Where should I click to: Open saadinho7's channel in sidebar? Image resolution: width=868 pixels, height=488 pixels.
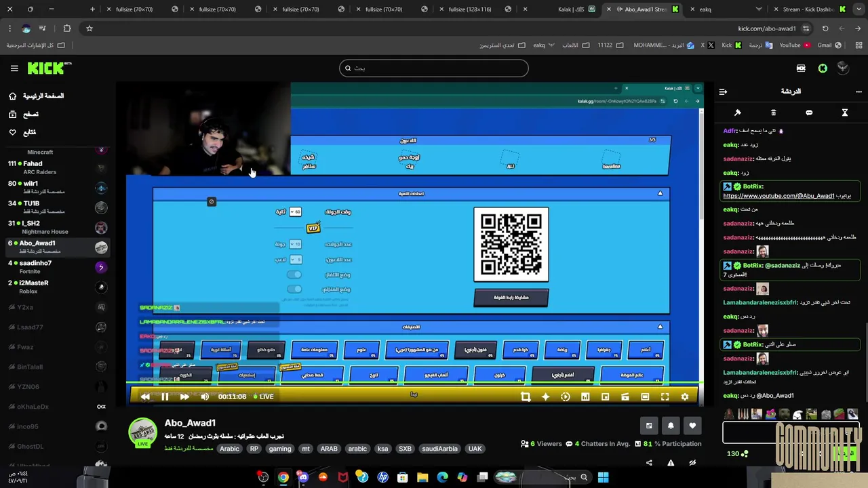(x=58, y=267)
